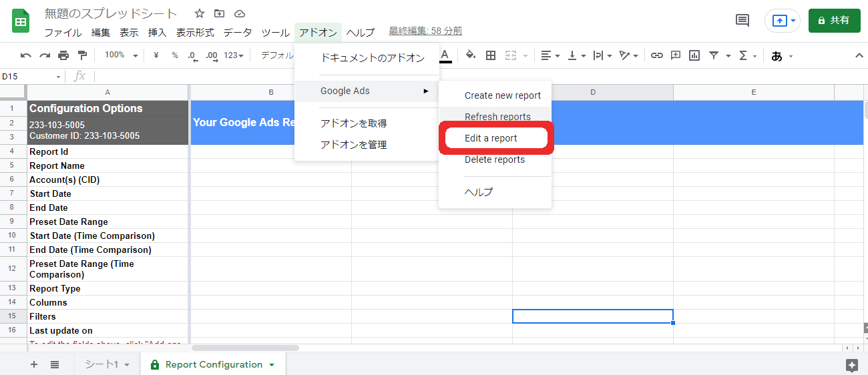Open the 表示 menu
The image size is (868, 375).
click(x=129, y=32)
